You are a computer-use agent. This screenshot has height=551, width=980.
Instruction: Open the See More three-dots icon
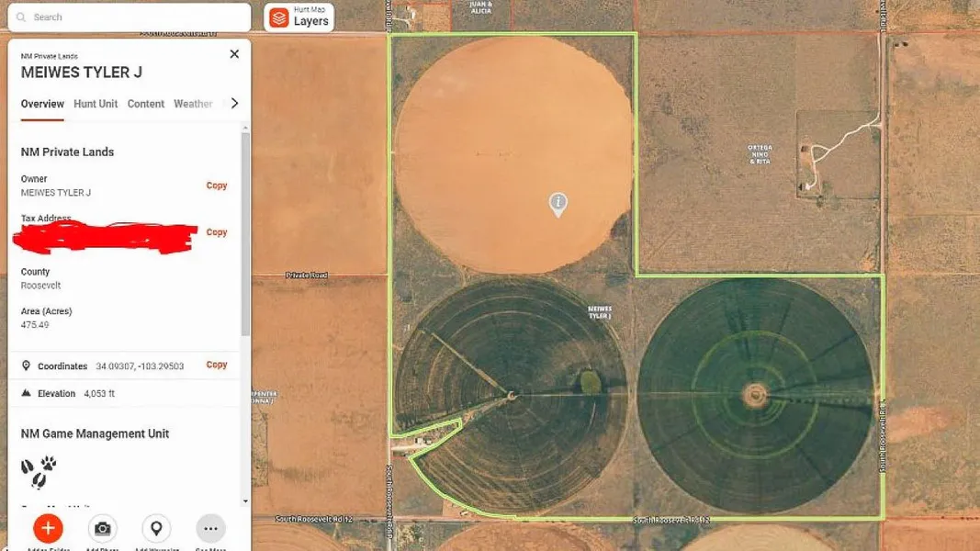pos(210,528)
